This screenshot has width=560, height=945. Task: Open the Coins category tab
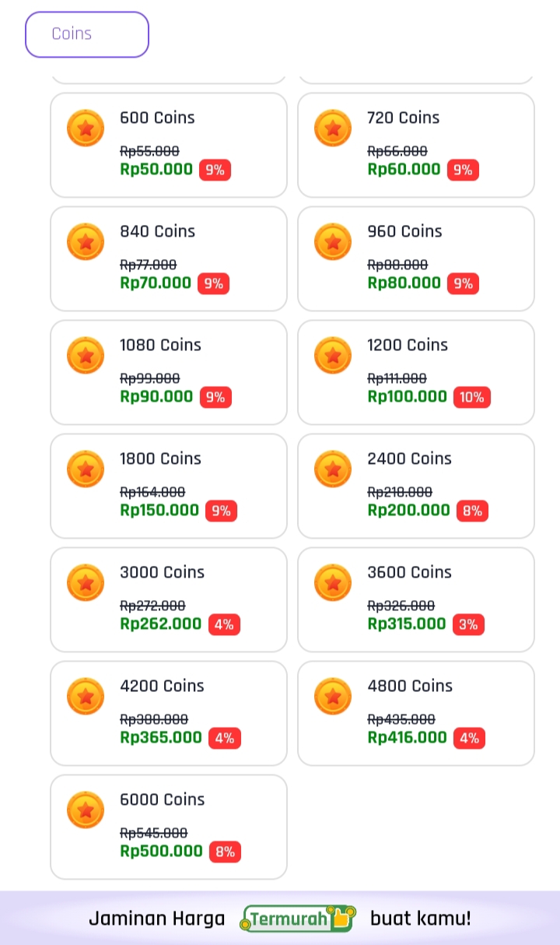click(87, 34)
